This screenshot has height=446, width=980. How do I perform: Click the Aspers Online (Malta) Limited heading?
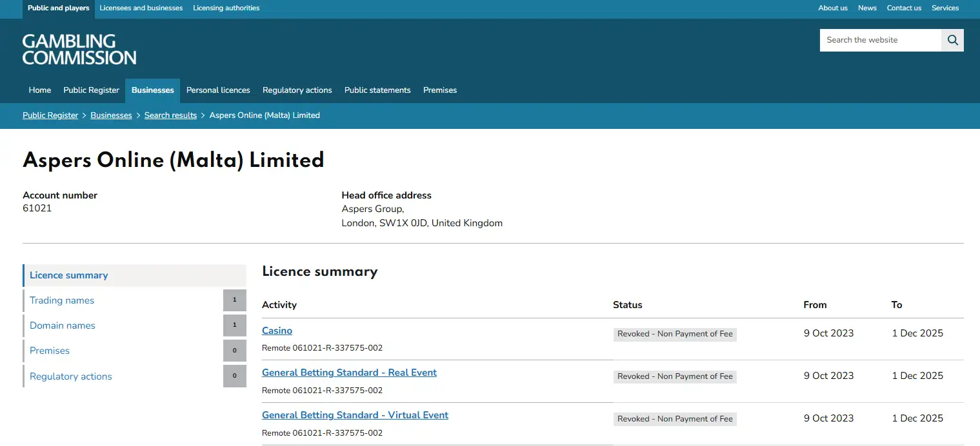[174, 160]
